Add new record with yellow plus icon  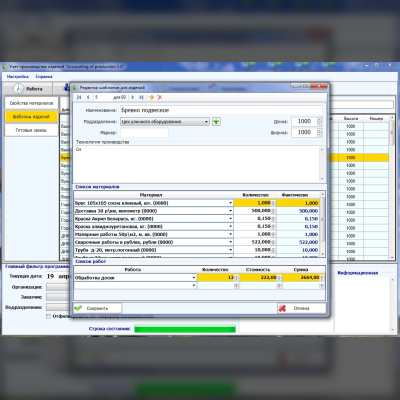coord(152,97)
